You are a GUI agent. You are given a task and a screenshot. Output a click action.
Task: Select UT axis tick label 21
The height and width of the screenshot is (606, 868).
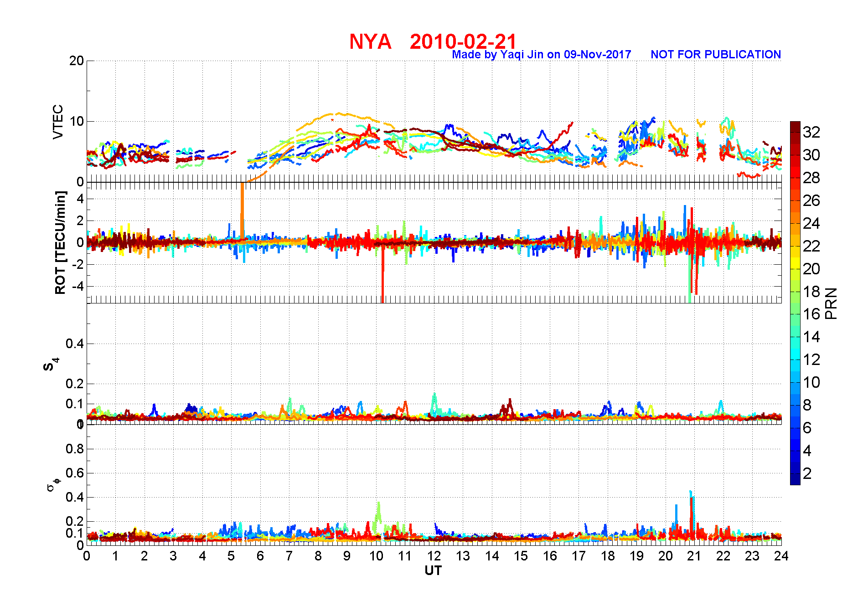pos(694,556)
